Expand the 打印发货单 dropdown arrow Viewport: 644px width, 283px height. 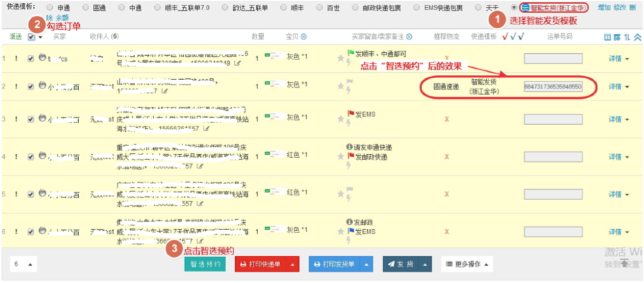pyautogui.click(x=367, y=264)
